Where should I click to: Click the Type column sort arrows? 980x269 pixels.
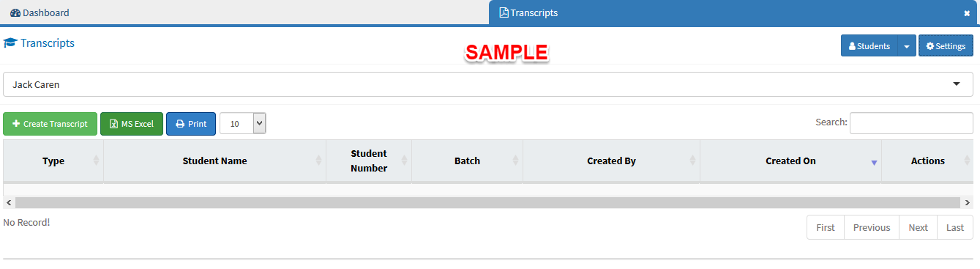(96, 161)
